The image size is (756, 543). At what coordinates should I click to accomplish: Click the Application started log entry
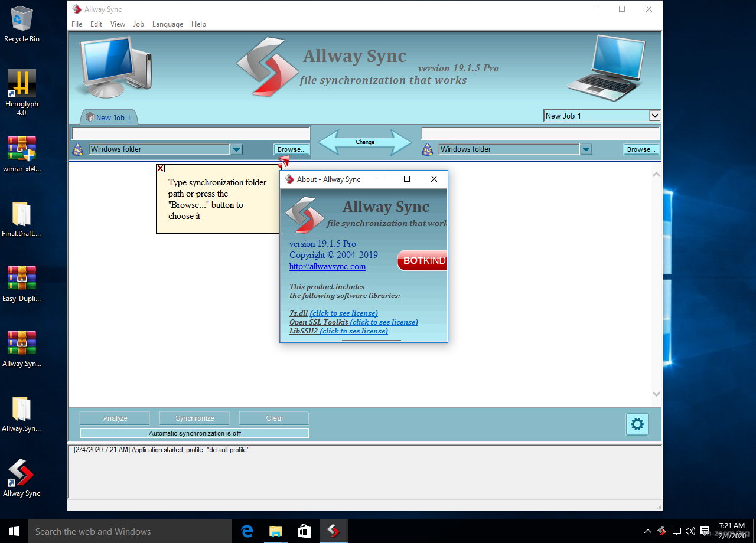[x=161, y=450]
